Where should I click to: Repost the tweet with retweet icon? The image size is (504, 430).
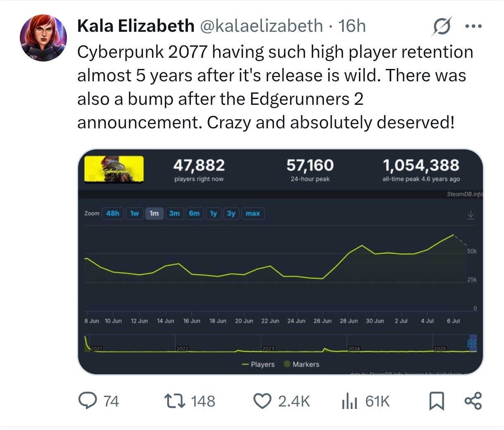[x=174, y=401]
